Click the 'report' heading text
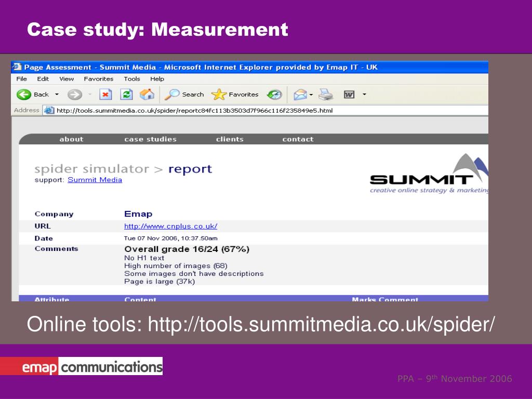This screenshot has width=532, height=399. (x=190, y=169)
